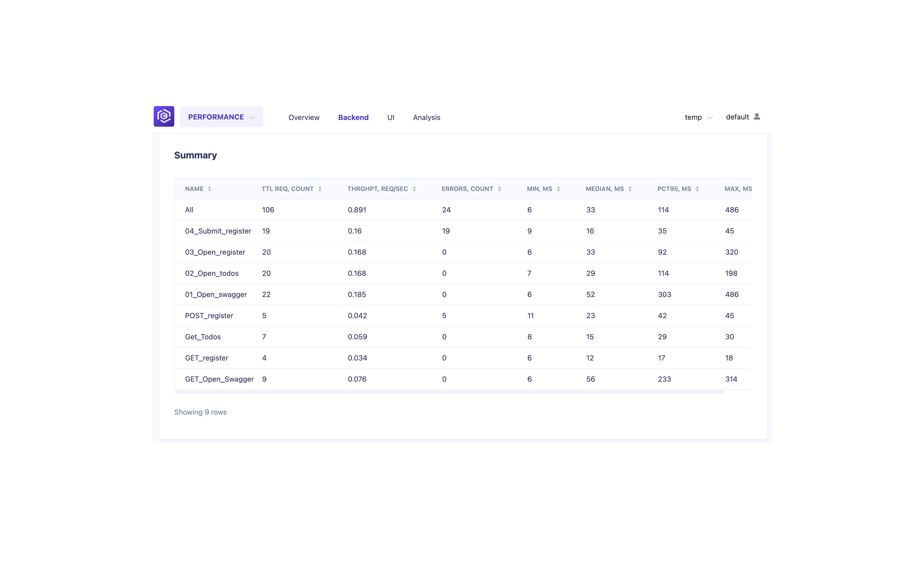Switch to the Analysis tab

click(426, 117)
